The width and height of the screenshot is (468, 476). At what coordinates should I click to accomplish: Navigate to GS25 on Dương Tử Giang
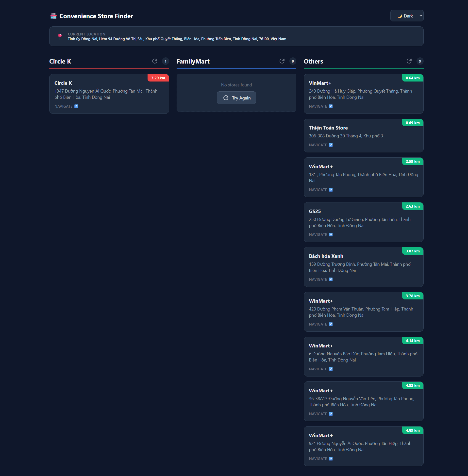(321, 234)
